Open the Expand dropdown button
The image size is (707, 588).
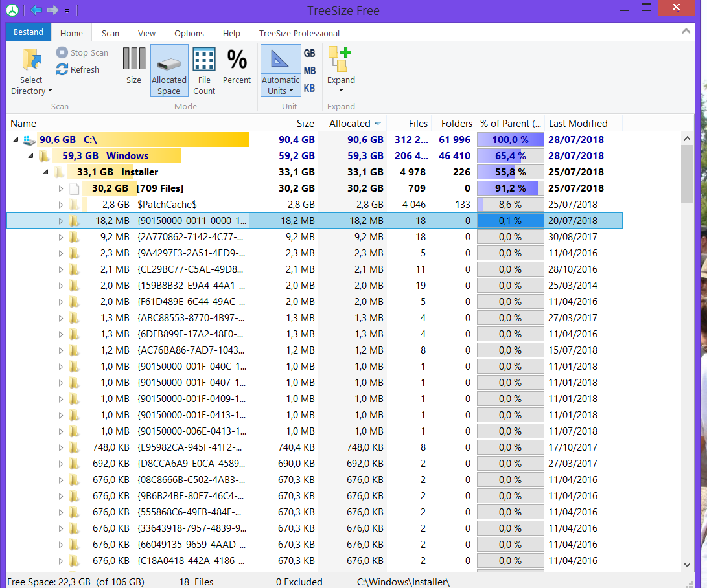[341, 70]
